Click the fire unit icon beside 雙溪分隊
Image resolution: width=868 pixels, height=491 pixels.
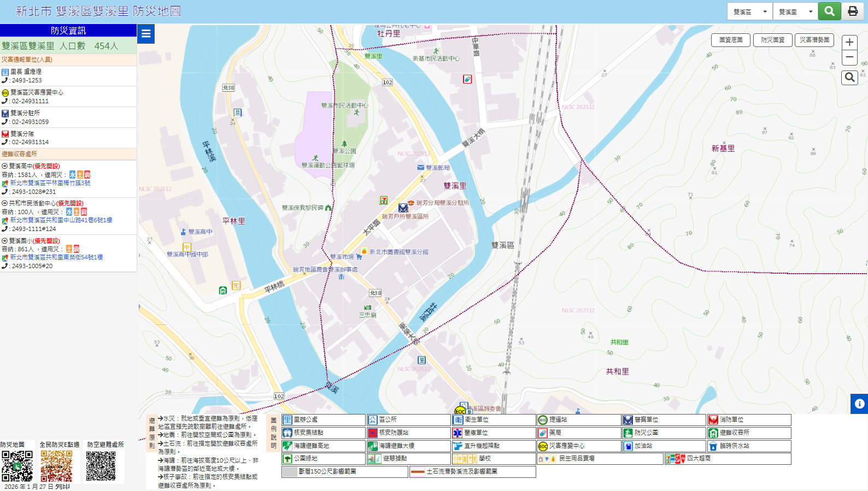pos(5,134)
